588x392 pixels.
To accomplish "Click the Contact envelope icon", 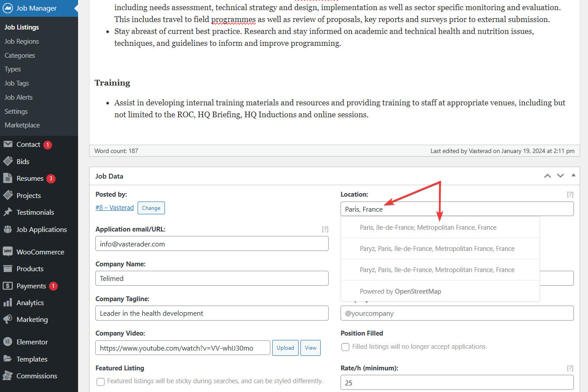I will point(7,145).
